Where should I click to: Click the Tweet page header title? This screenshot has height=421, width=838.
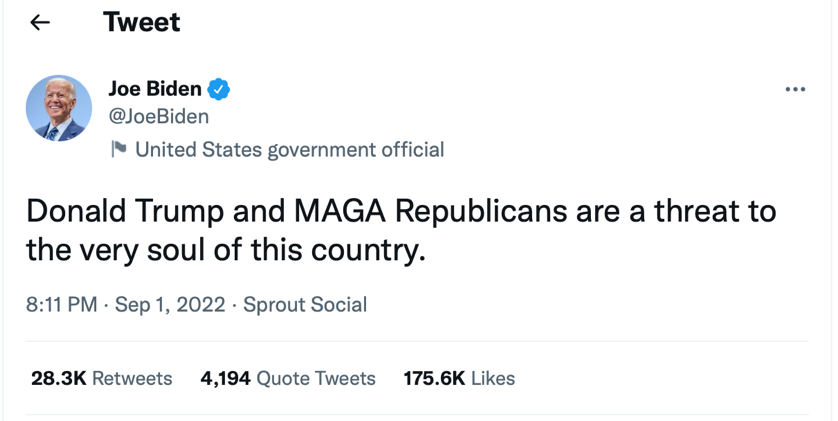click(x=141, y=22)
